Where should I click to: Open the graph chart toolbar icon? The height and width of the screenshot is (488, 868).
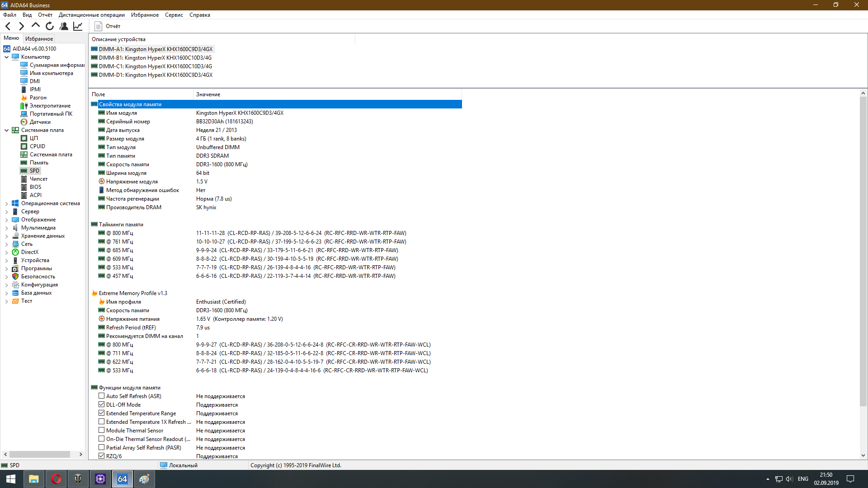[x=78, y=26]
